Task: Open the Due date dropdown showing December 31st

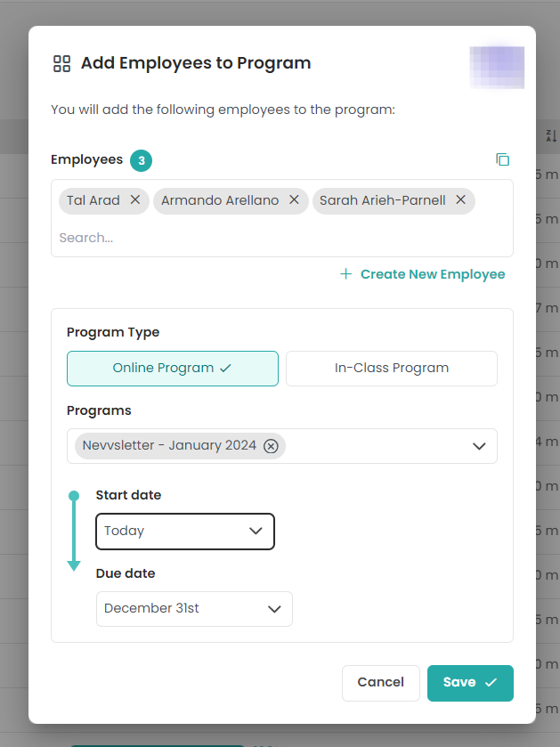Action: [274, 609]
